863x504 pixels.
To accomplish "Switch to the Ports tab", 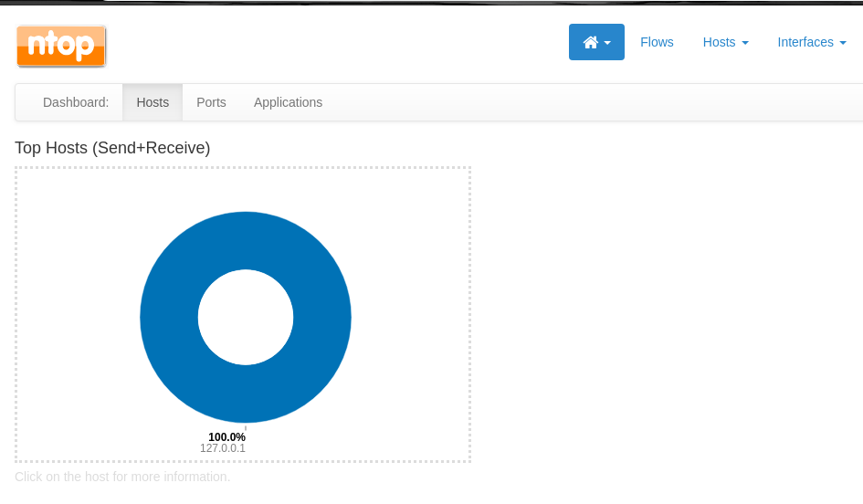I will (x=211, y=102).
